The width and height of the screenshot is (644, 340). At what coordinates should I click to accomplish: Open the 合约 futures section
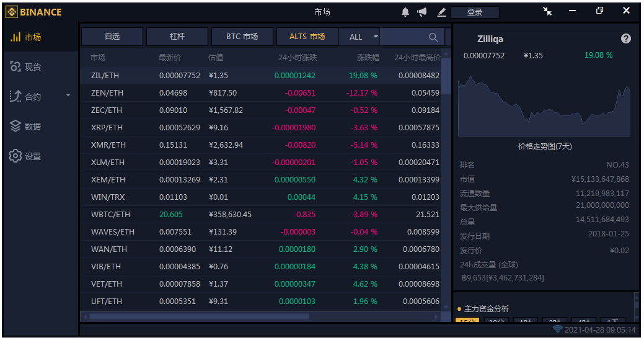pyautogui.click(x=40, y=97)
